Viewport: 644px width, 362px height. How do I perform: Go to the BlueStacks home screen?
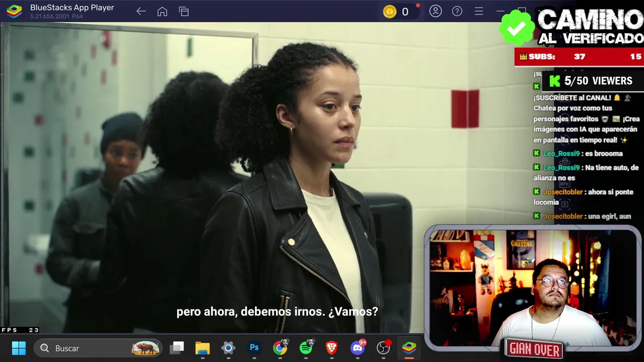point(162,11)
